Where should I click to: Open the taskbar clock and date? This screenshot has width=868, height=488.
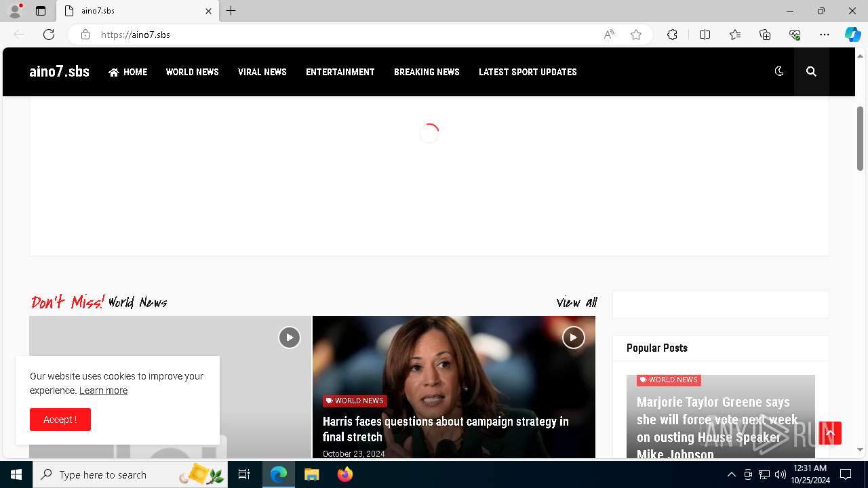[x=810, y=474]
